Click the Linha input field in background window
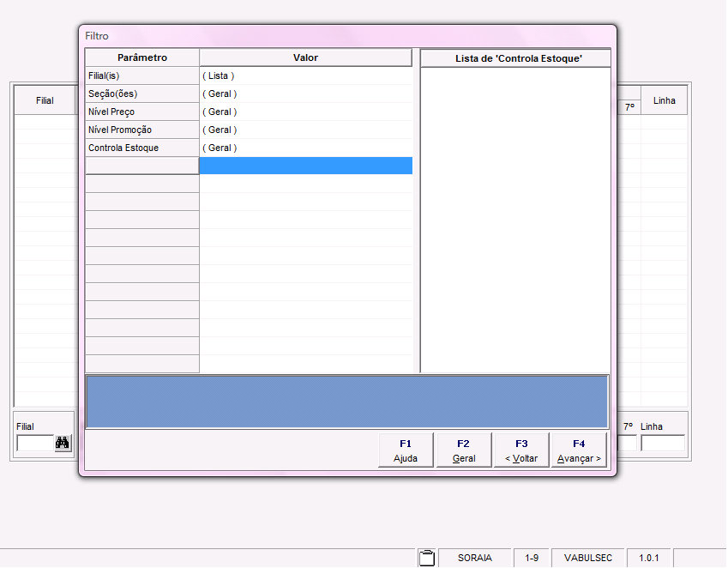 (x=663, y=443)
